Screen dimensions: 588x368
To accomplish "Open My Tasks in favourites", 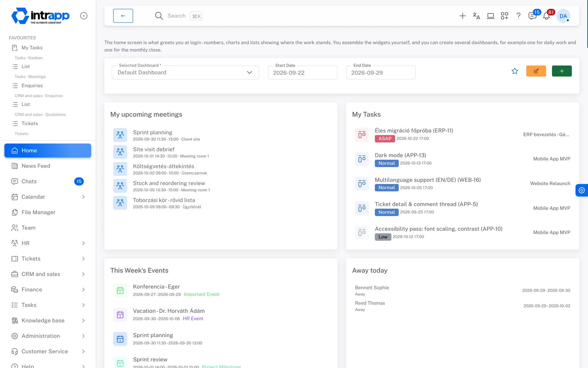I will click(32, 48).
